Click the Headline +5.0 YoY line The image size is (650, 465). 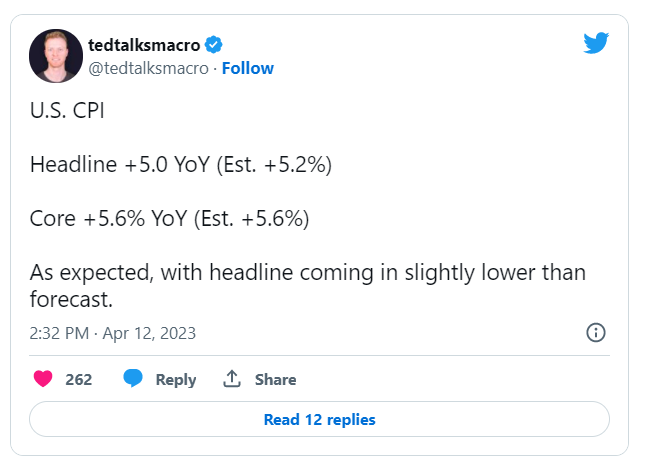tap(181, 165)
